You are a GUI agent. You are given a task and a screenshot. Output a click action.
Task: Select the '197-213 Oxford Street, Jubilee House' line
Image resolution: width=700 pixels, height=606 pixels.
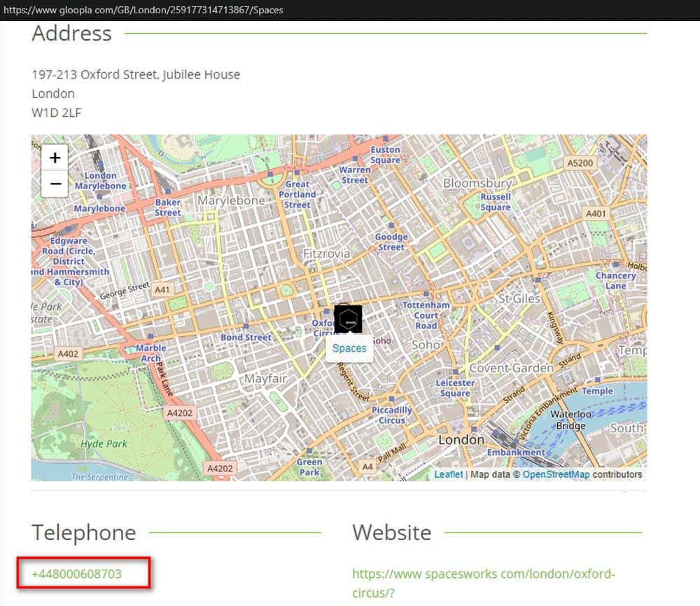pyautogui.click(x=136, y=74)
